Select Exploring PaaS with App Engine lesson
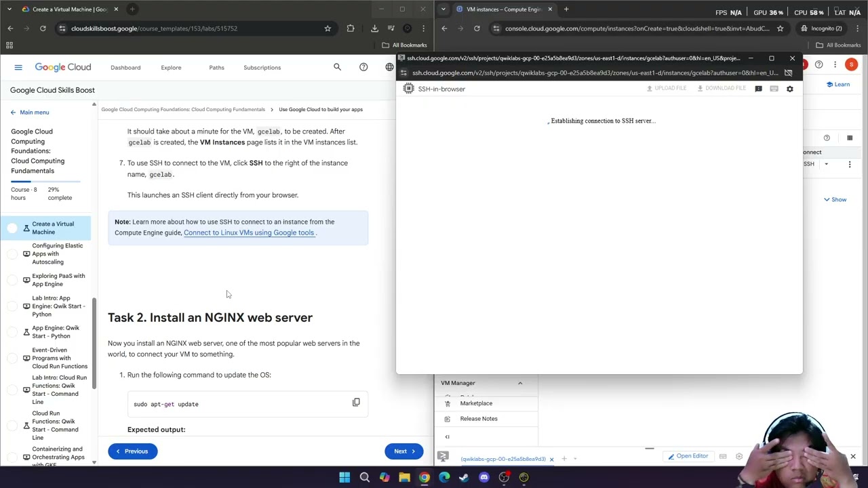The image size is (868, 488). 58,280
